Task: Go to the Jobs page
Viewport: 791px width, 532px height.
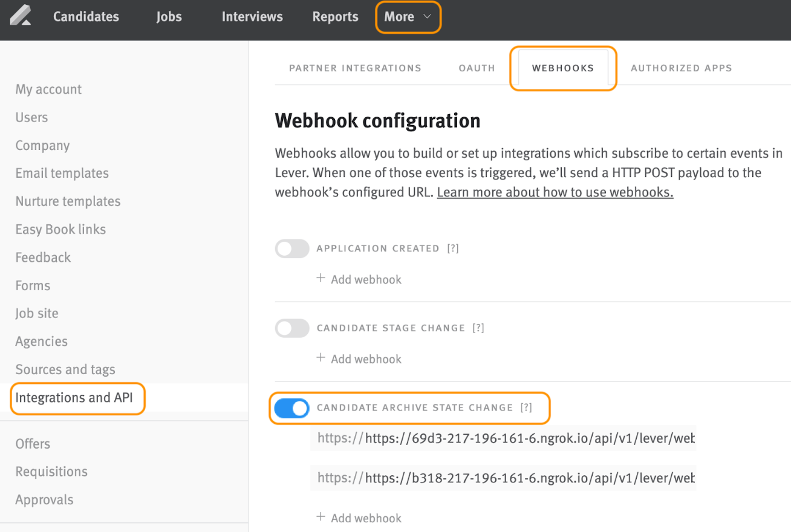Action: 169,17
